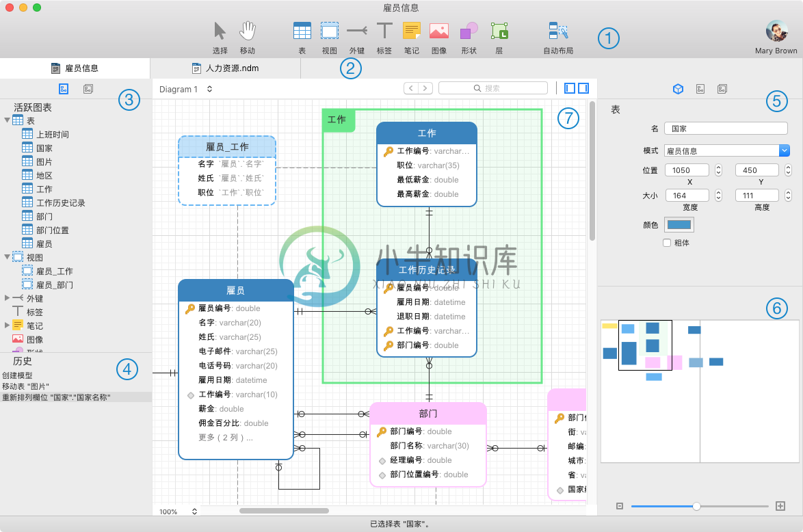Viewport: 803px width, 532px height.
Task: Show the active diagram tree pane icon
Action: click(x=64, y=89)
